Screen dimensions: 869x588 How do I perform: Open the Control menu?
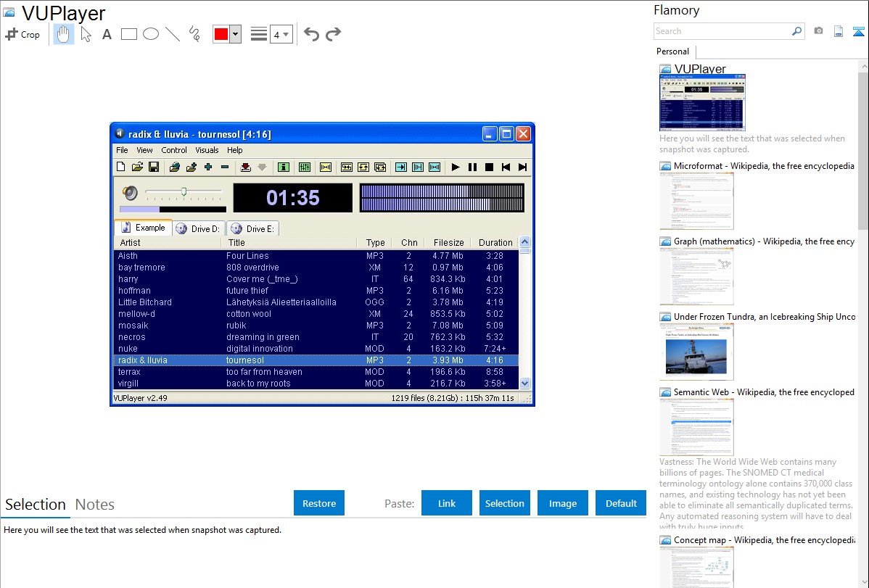pos(174,150)
